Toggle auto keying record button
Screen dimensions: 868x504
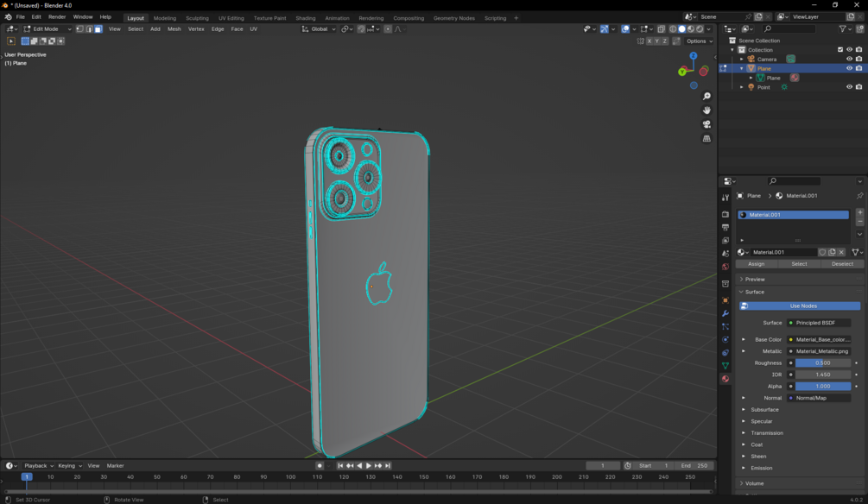pyautogui.click(x=320, y=466)
